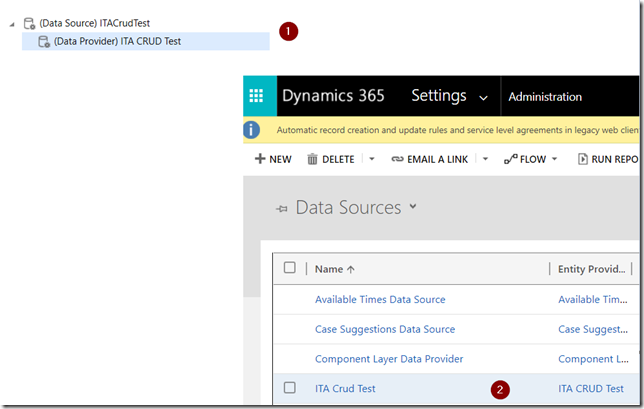Click the FLOW command button
The height and width of the screenshot is (409, 644).
pyautogui.click(x=525, y=159)
